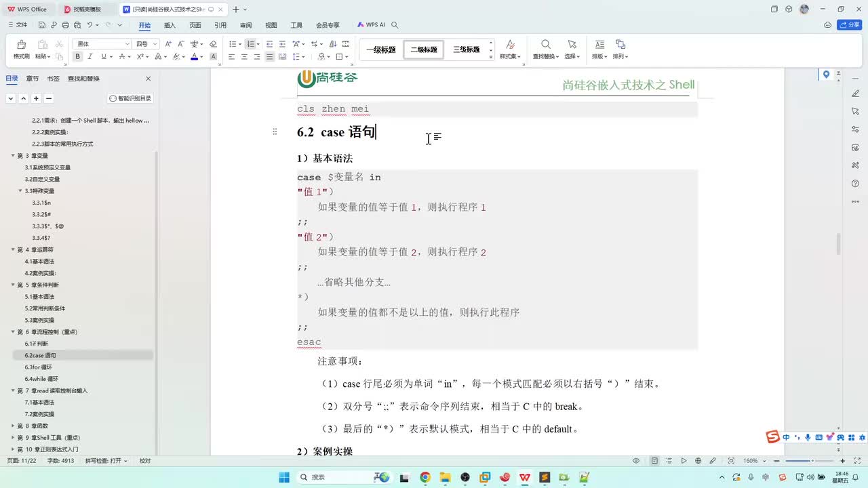Open the 排版 layout dropdown
868x488 pixels.
pos(599,49)
